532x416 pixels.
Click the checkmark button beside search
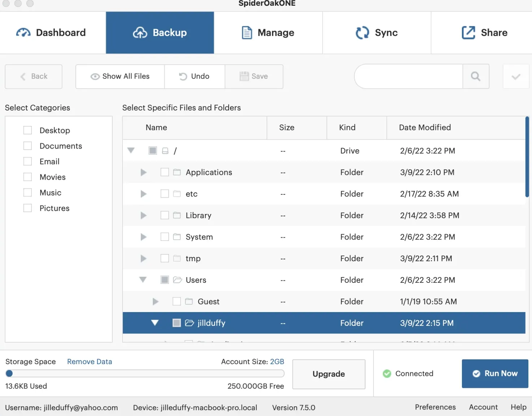click(516, 76)
